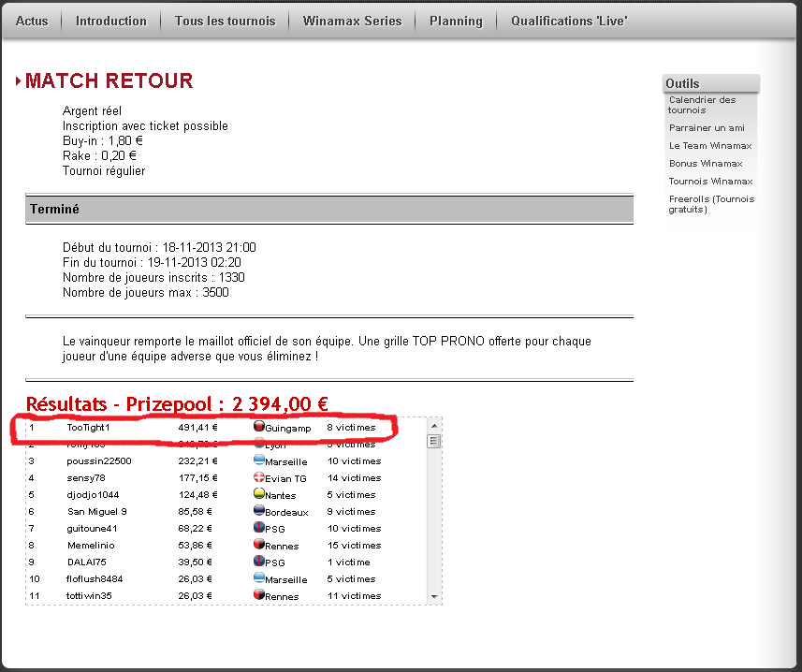Click the 85,58 € prize amount

coord(195,512)
